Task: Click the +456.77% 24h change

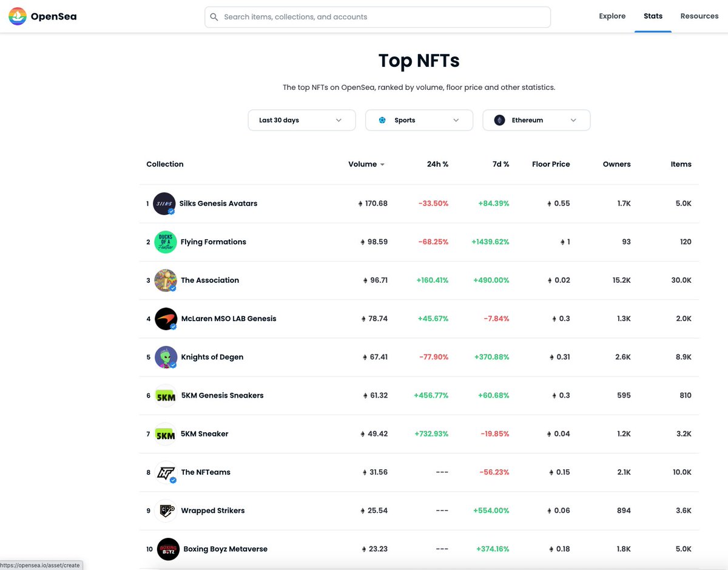Action: click(x=431, y=395)
